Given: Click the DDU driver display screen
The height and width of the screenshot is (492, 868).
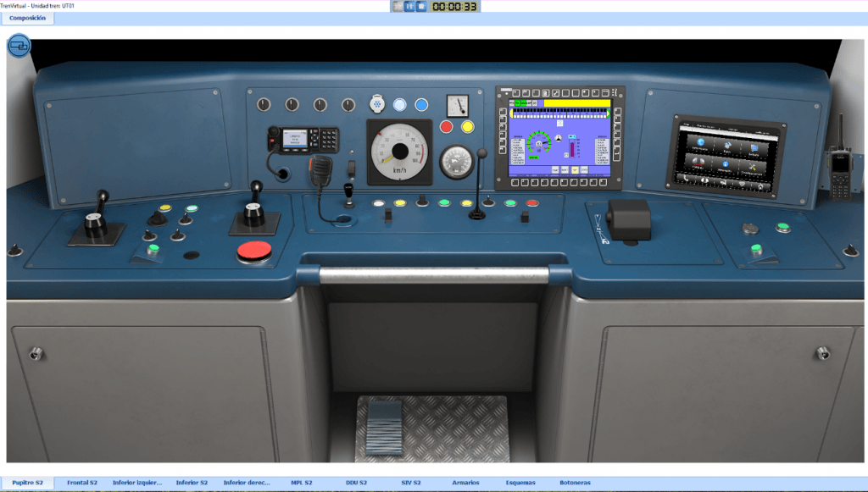Looking at the screenshot, I should click(559, 137).
